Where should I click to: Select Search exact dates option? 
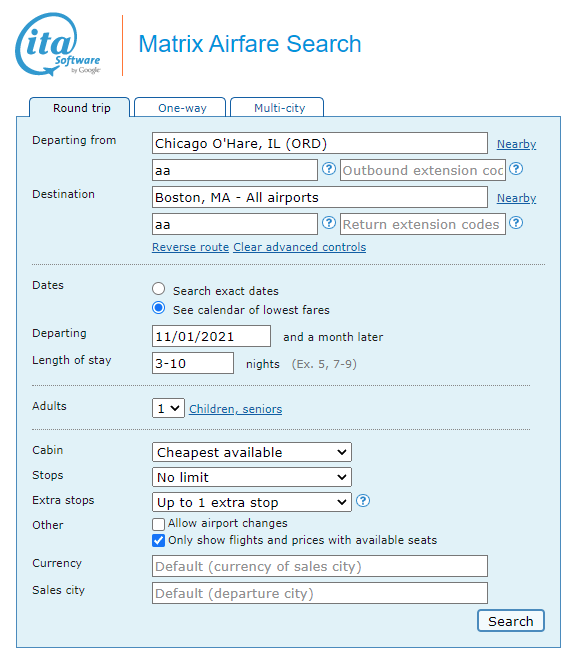click(158, 289)
